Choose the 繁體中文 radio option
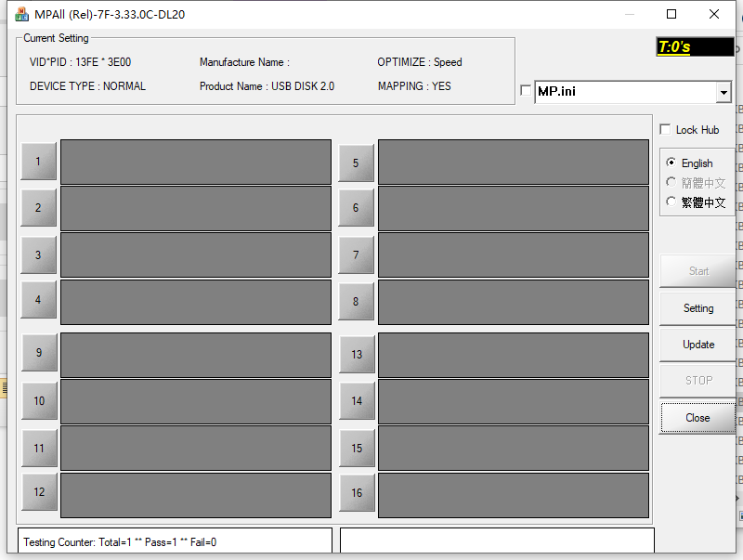The width and height of the screenshot is (743, 560). [671, 202]
